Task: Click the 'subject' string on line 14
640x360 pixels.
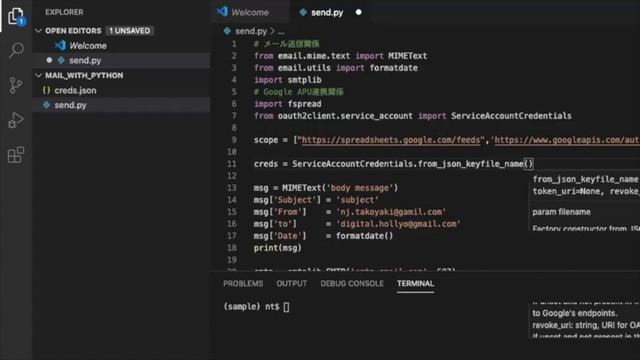Action: tap(357, 200)
